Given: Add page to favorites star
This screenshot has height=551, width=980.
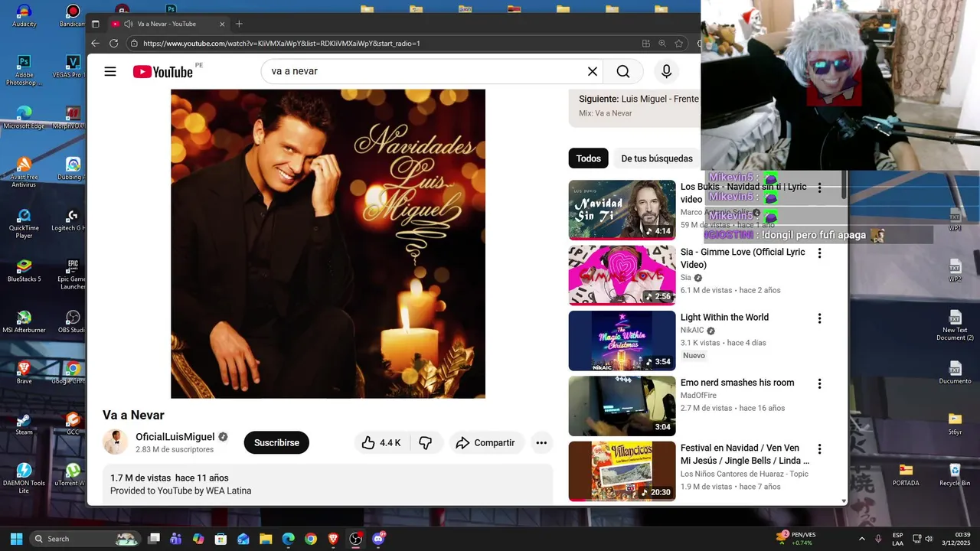Looking at the screenshot, I should pyautogui.click(x=678, y=44).
